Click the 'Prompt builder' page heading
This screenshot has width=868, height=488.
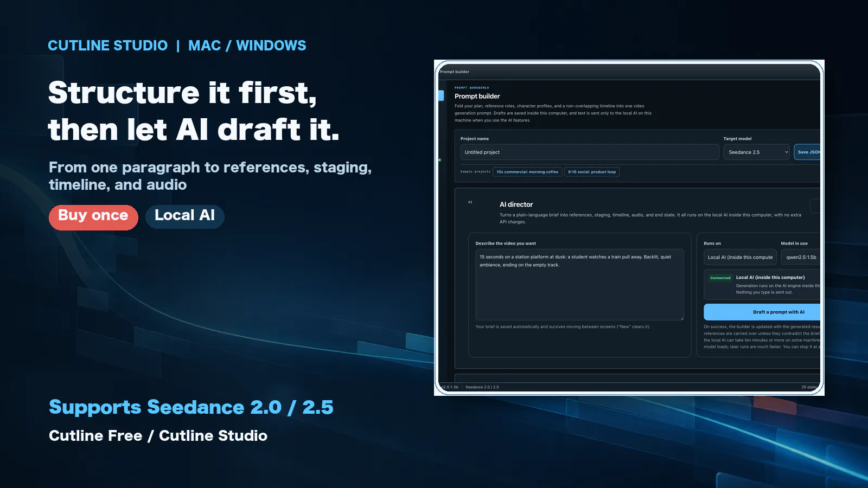click(477, 96)
